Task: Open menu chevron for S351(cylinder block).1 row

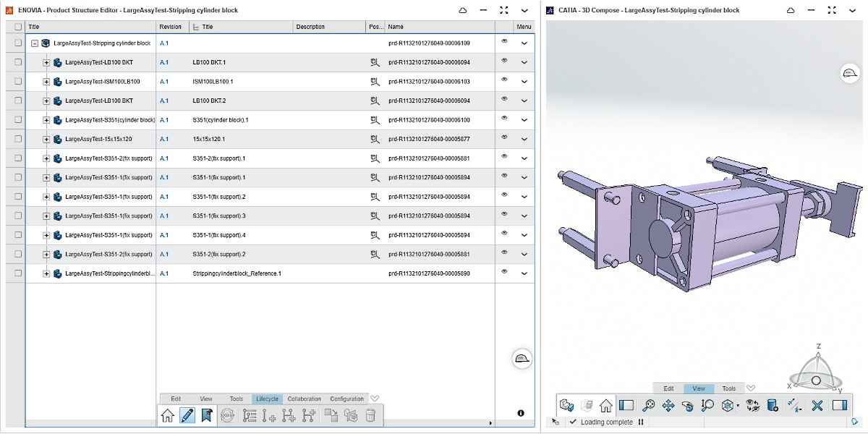Action: coord(524,120)
